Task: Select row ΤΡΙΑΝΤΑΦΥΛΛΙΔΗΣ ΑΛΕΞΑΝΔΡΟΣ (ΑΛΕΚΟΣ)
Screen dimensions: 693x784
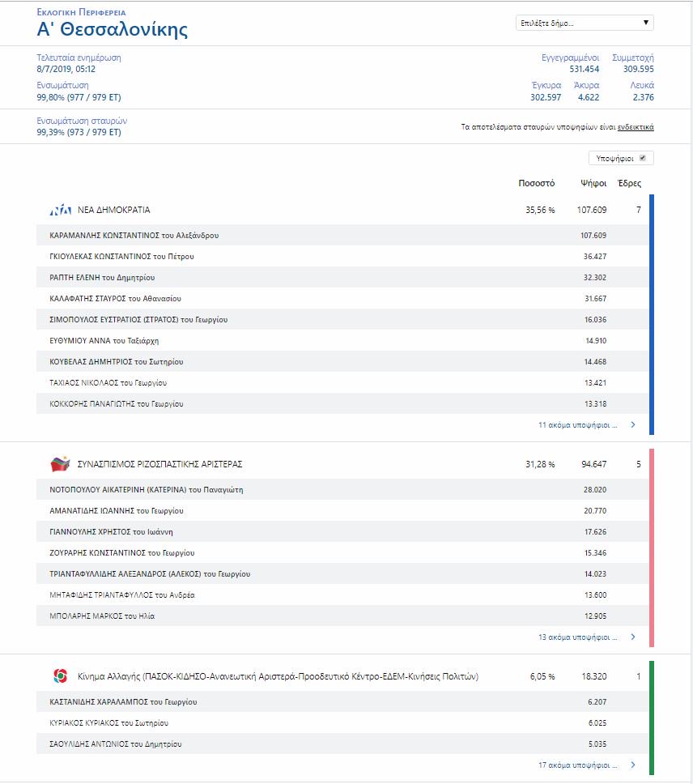Action: [x=342, y=573]
